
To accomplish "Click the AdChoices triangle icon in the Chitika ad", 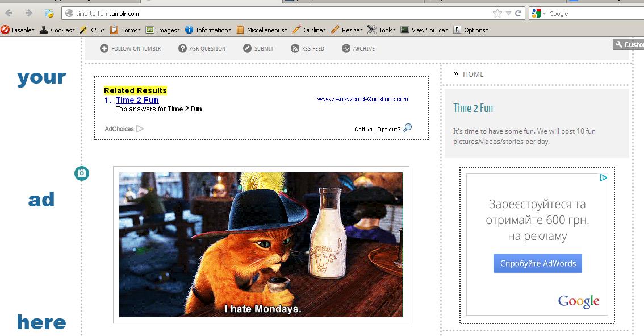I will click(140, 128).
